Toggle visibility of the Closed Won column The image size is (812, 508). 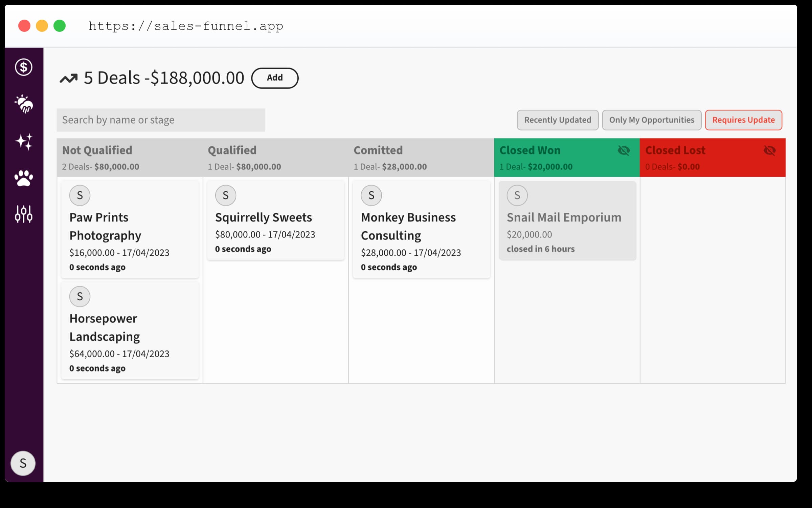coord(624,150)
